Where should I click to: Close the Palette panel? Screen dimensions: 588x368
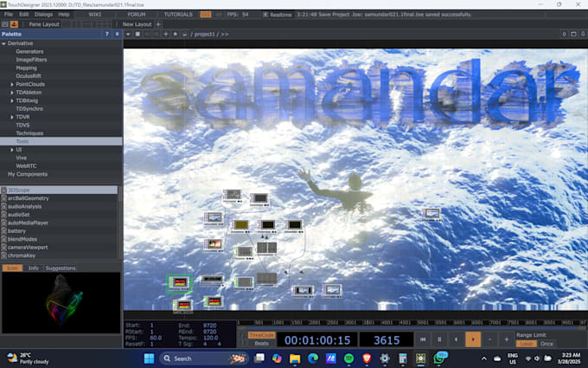[x=117, y=34]
